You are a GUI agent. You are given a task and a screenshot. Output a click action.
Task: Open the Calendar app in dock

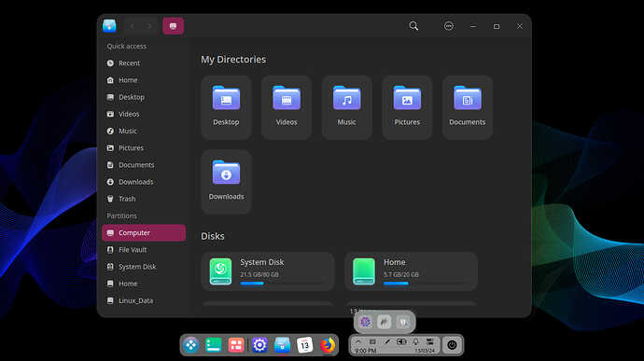(305, 345)
